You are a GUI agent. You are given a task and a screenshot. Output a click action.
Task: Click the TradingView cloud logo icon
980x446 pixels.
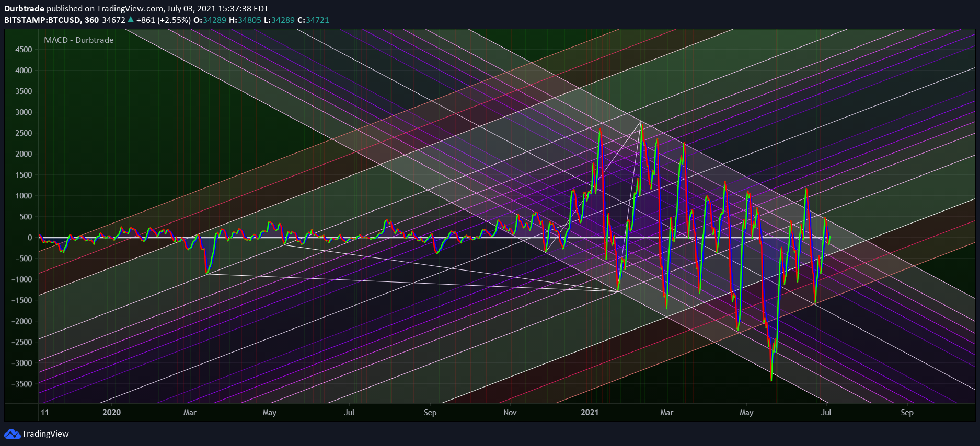coord(13,434)
